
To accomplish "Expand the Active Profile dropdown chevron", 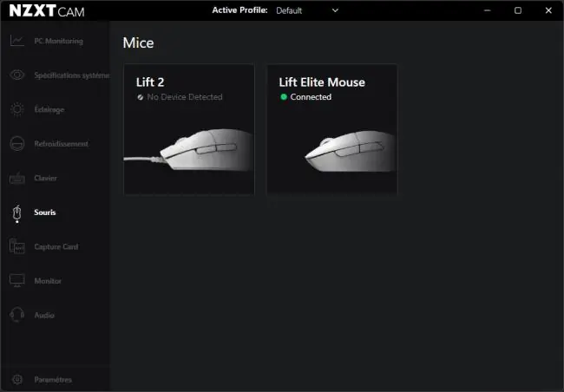I will 335,10.
